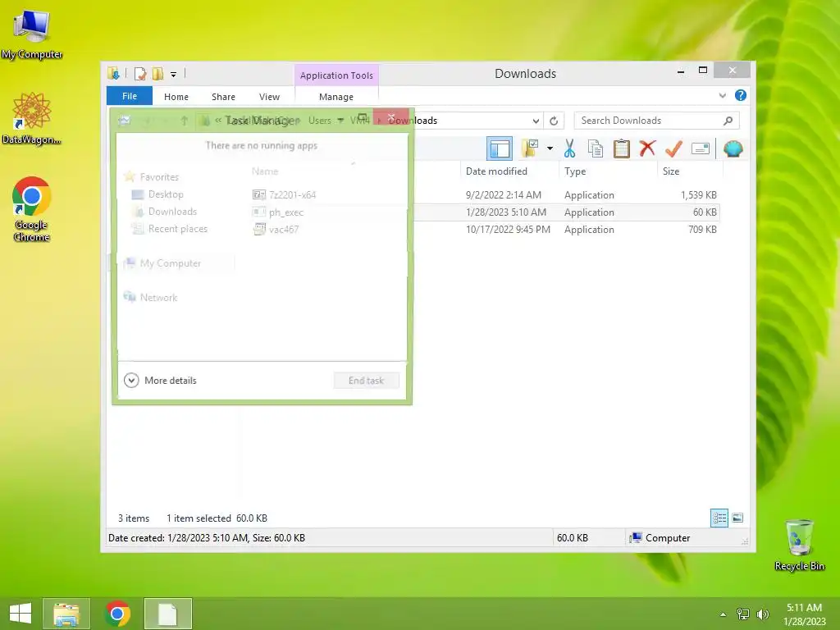Select the Google Chrome desktop shortcut
Image resolution: width=840 pixels, height=630 pixels.
[32, 209]
